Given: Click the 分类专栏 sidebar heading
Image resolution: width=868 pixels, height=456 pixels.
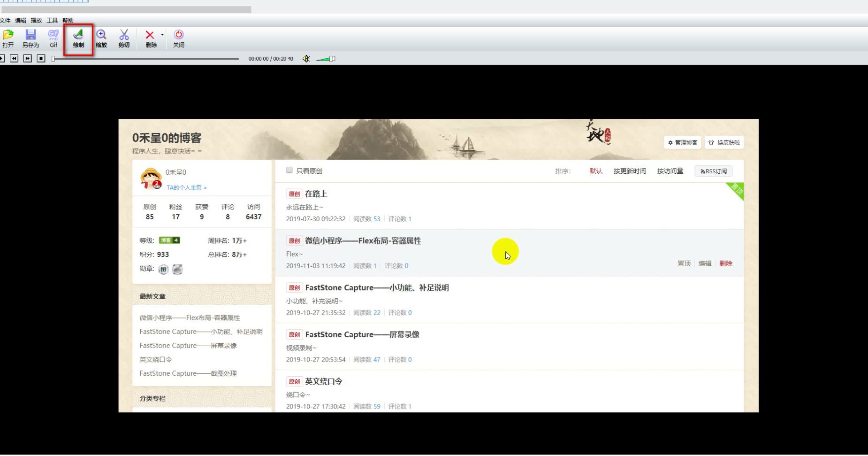Looking at the screenshot, I should click(152, 398).
